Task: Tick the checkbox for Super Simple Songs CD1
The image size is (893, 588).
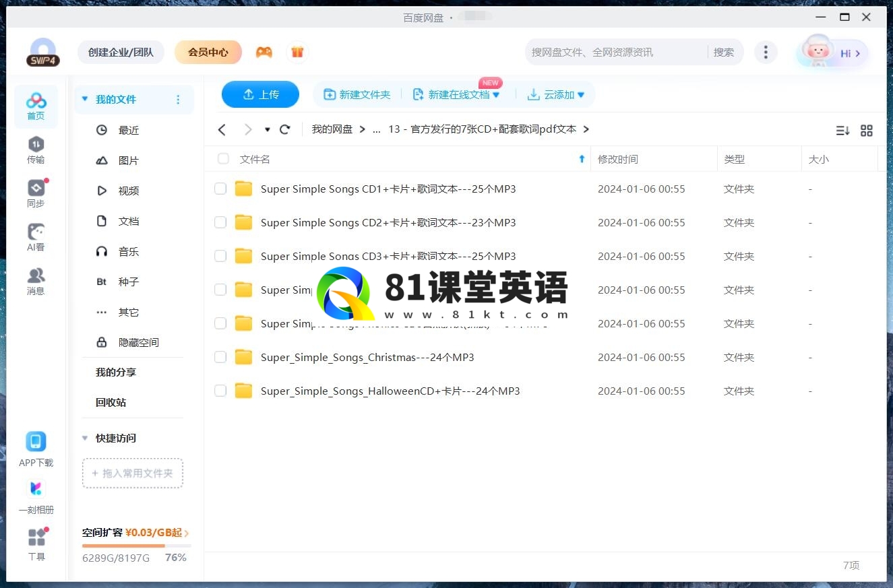Action: click(220, 189)
